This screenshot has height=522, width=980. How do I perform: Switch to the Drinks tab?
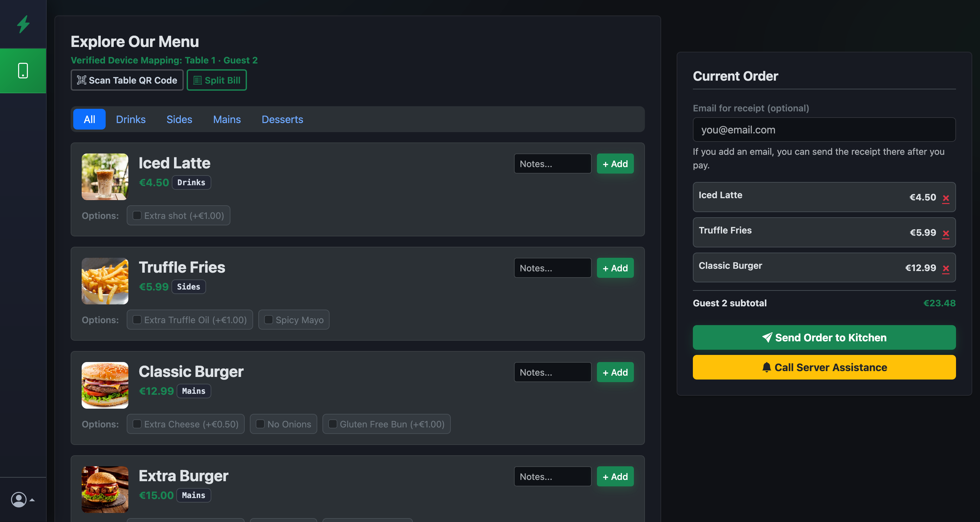click(x=131, y=119)
